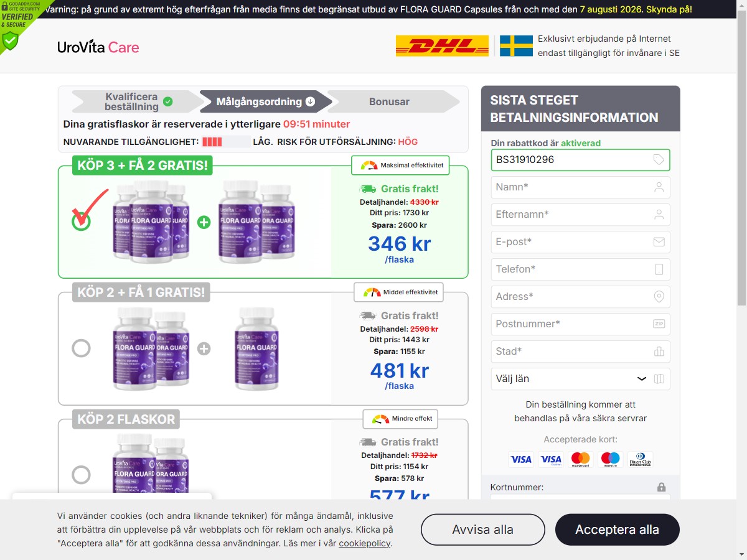
Task: Select the Köp 2 flaskor option
Action: point(81,475)
